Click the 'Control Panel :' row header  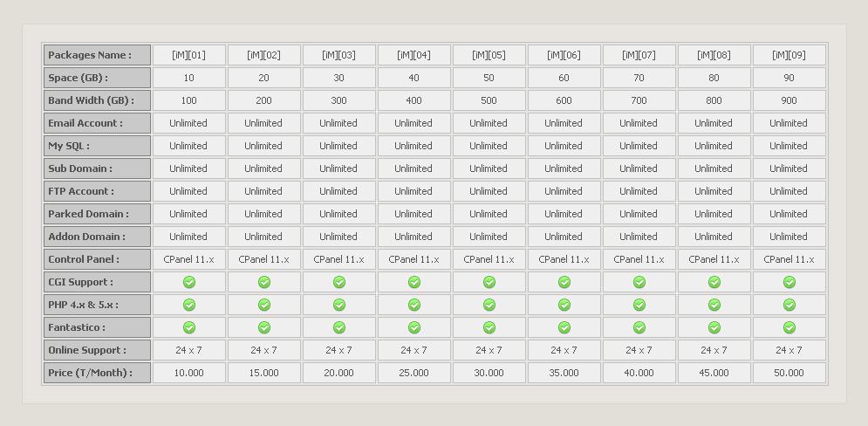click(97, 259)
